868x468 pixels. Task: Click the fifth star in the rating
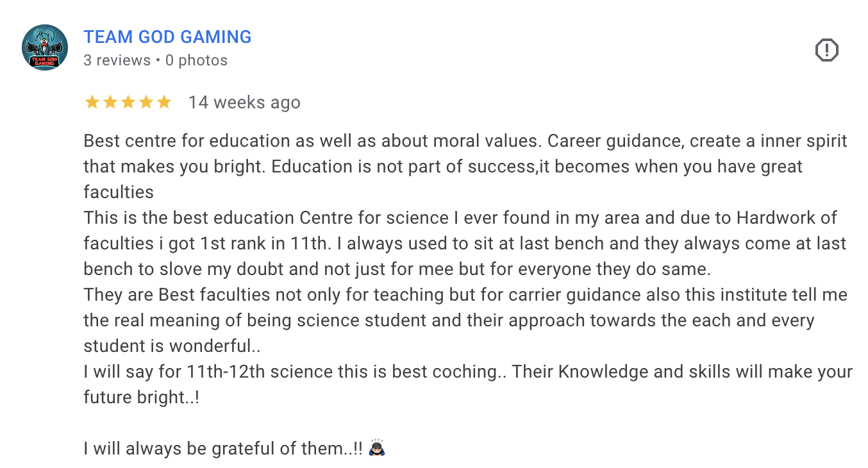coord(164,103)
